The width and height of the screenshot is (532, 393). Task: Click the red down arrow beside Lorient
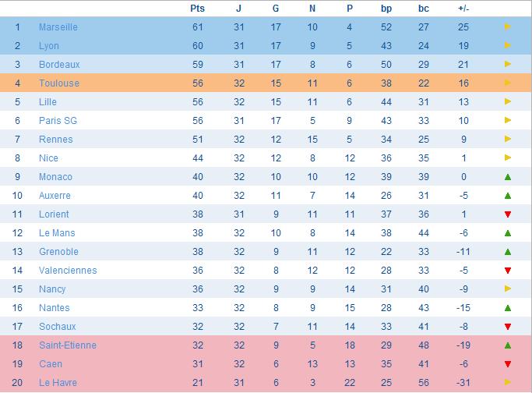coord(508,214)
